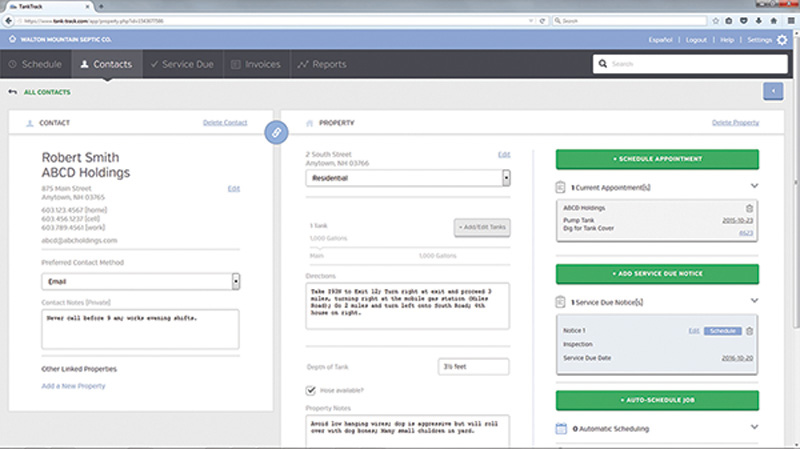Screen dimensions: 800x449
Task: Switch language to Español
Action: click(x=660, y=40)
